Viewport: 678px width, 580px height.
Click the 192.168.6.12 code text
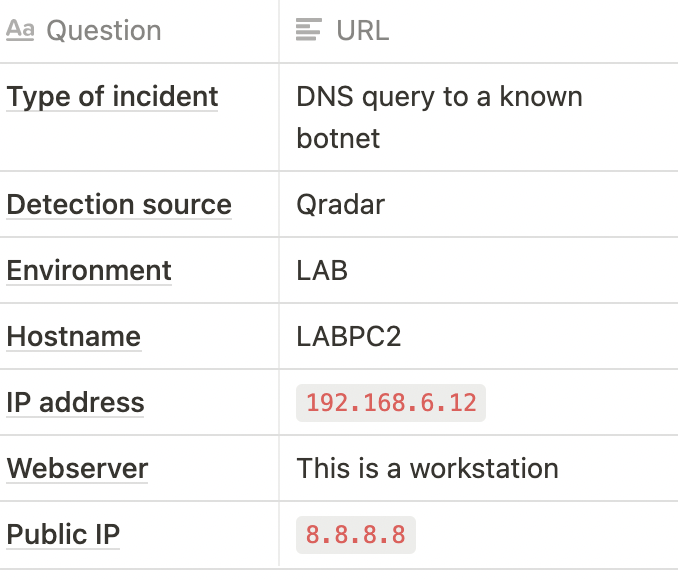pyautogui.click(x=391, y=403)
